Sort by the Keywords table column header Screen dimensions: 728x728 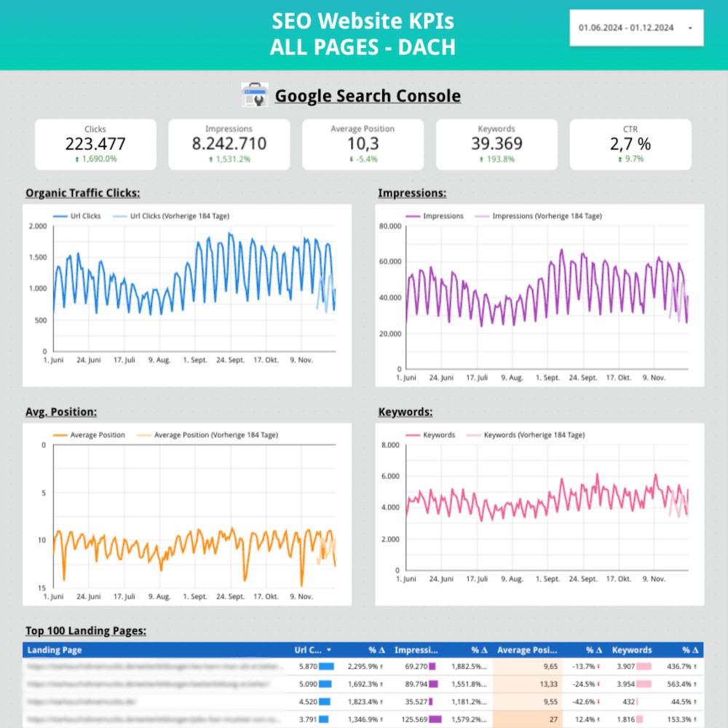[631, 650]
